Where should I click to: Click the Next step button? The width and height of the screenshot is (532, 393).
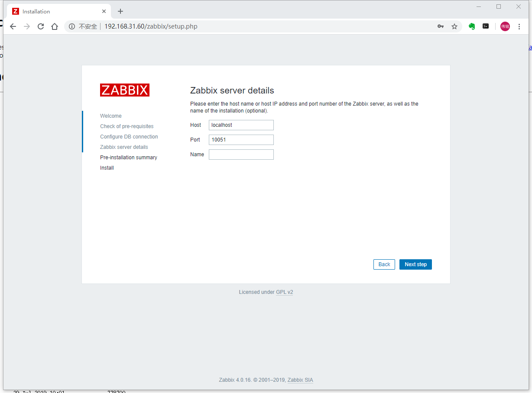415,264
